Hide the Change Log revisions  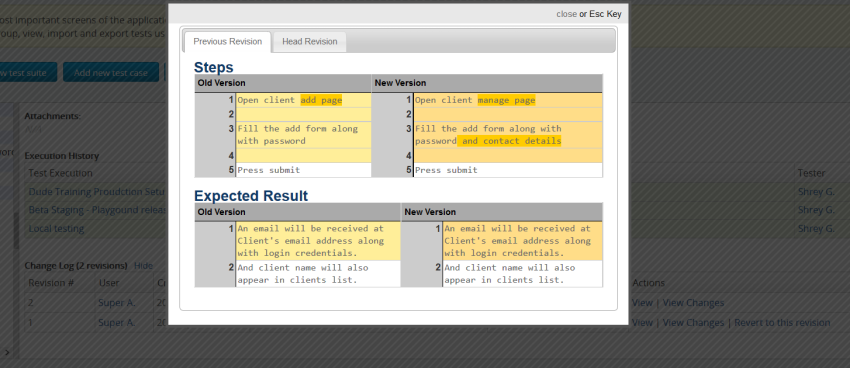coord(144,266)
